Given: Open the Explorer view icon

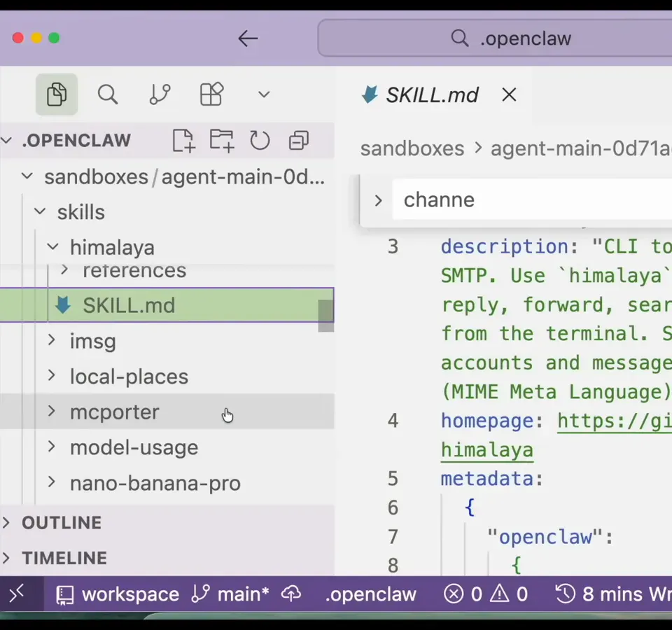Looking at the screenshot, I should [57, 94].
